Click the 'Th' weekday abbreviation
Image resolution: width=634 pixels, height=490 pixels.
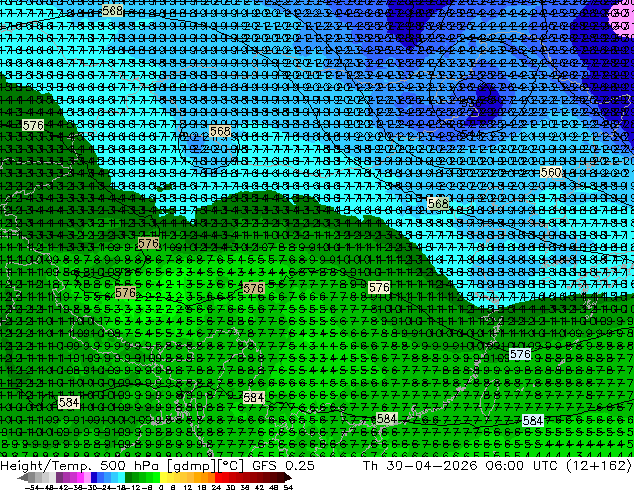pos(370,466)
